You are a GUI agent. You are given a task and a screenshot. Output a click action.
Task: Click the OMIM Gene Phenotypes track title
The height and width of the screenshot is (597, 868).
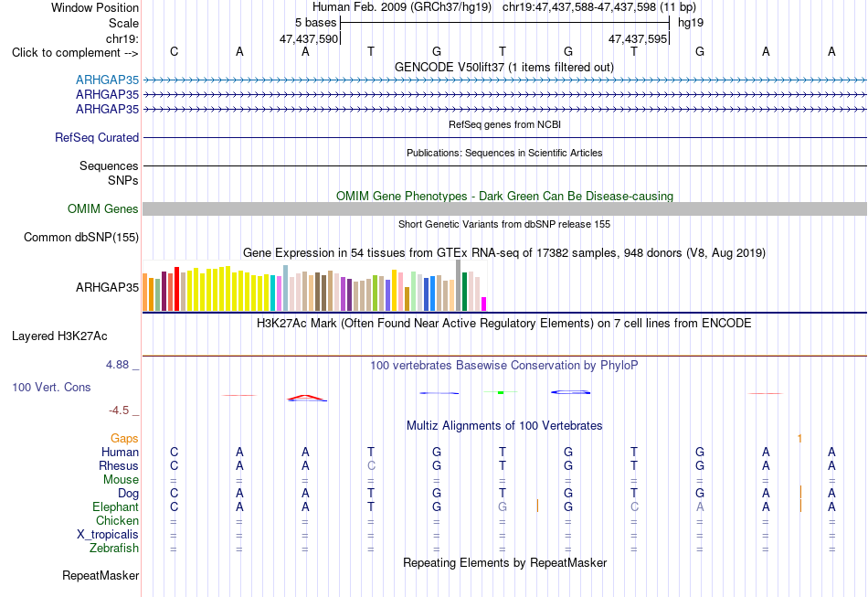[504, 196]
